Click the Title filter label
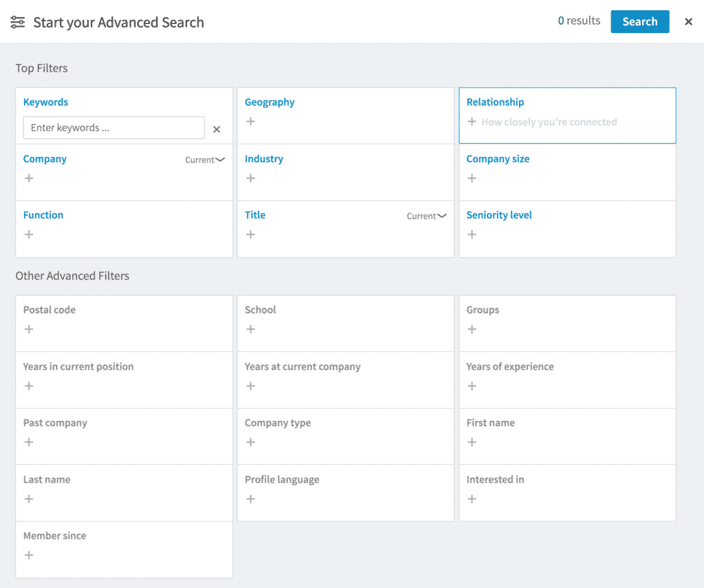This screenshot has width=704, height=588. [x=255, y=215]
